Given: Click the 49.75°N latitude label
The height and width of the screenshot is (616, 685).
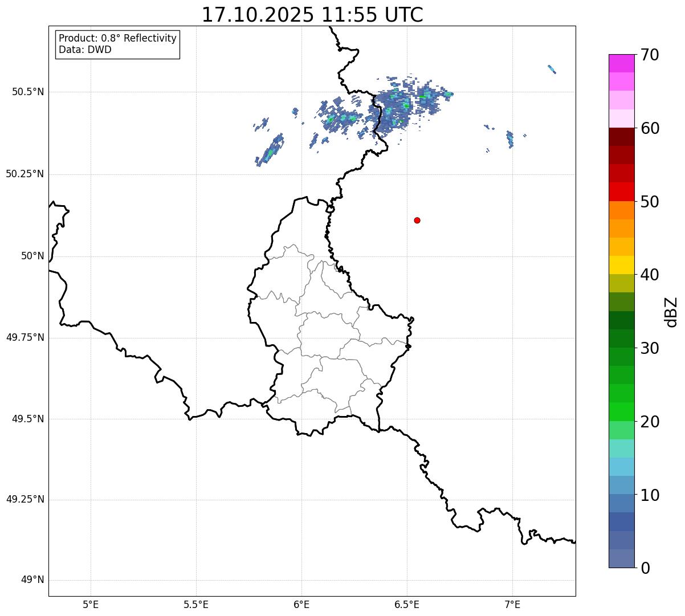Looking at the screenshot, I should coord(25,337).
